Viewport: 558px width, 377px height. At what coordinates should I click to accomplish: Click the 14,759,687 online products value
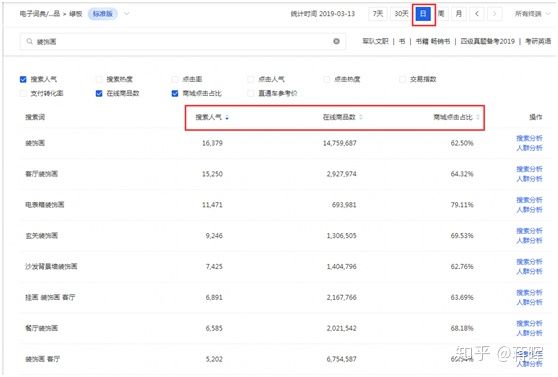pyautogui.click(x=339, y=143)
